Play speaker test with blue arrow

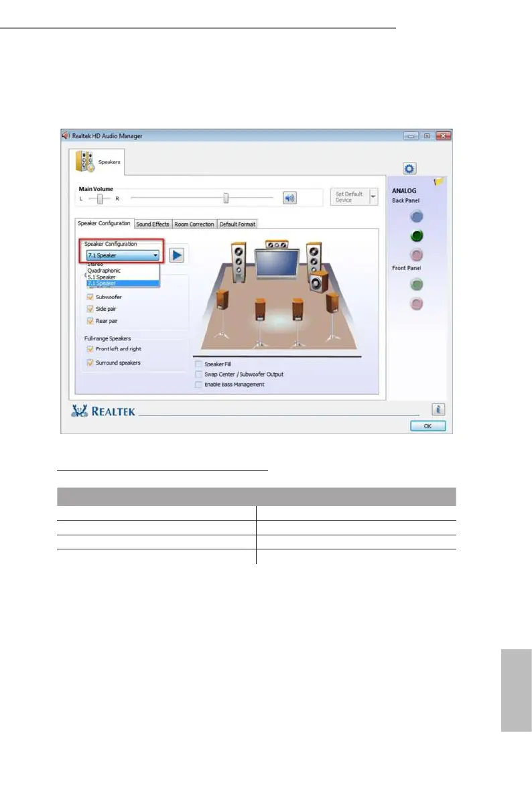177,255
